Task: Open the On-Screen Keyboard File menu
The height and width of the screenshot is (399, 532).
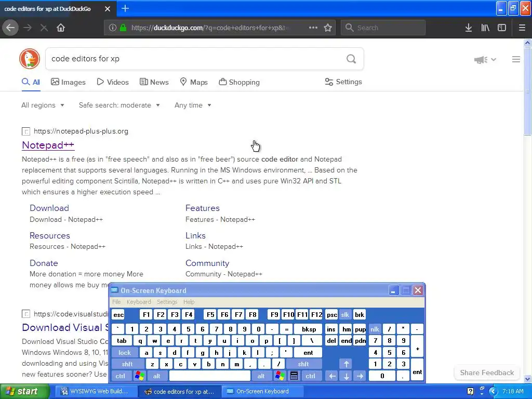Action: point(116,302)
